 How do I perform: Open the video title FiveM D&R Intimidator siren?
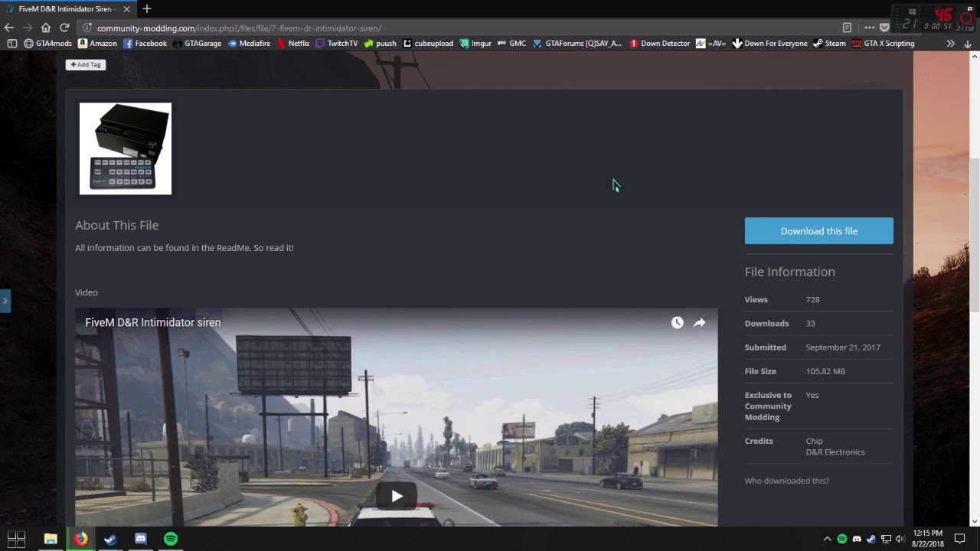pyautogui.click(x=152, y=322)
